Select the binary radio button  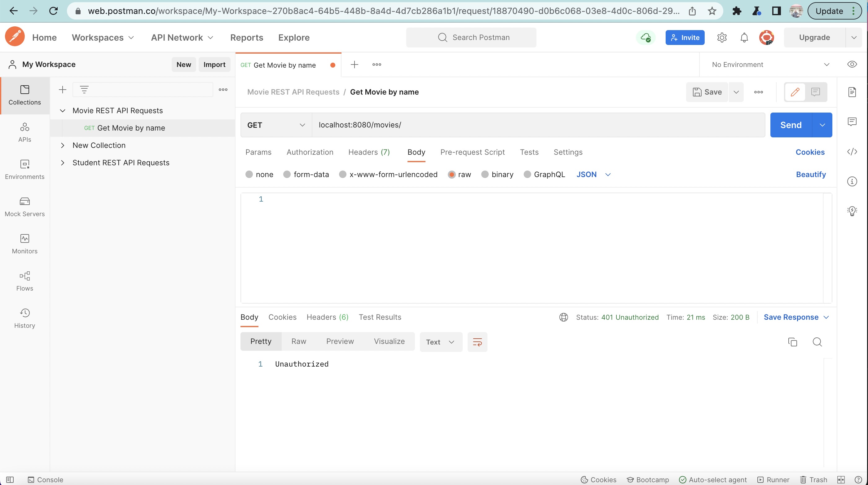tap(485, 174)
